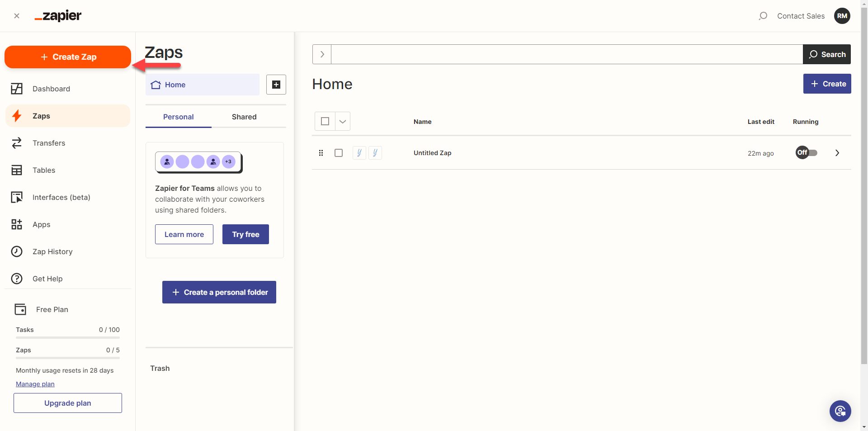Open the Trash folder

(160, 368)
